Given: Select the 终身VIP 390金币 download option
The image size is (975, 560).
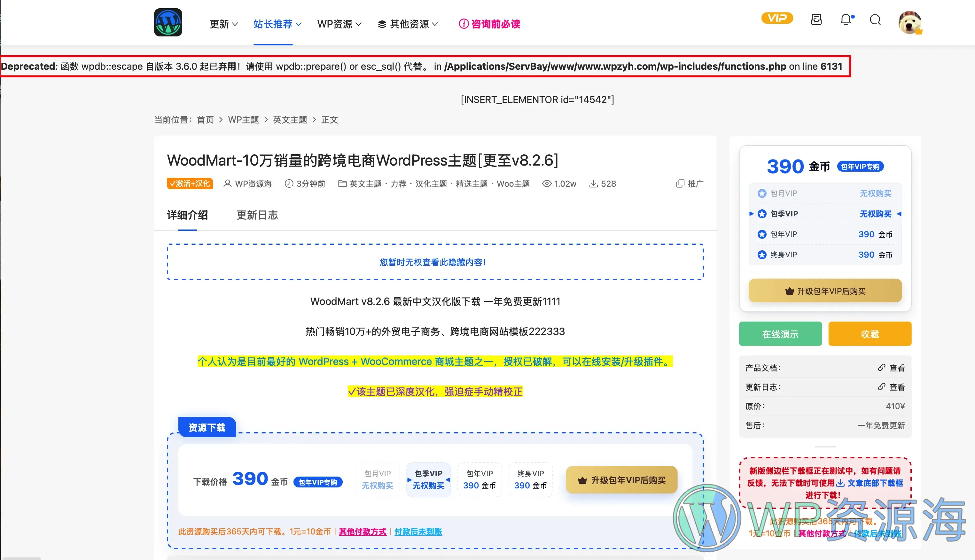Looking at the screenshot, I should coord(531,480).
